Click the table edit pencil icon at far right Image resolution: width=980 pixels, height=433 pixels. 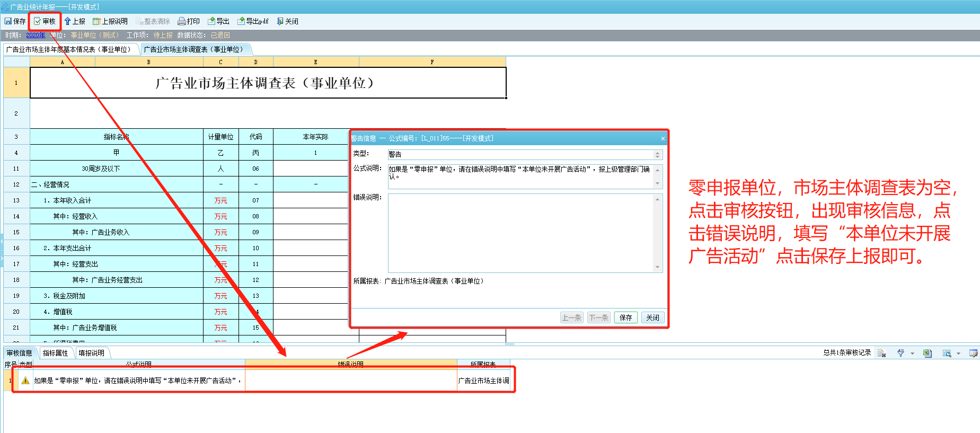click(x=973, y=354)
